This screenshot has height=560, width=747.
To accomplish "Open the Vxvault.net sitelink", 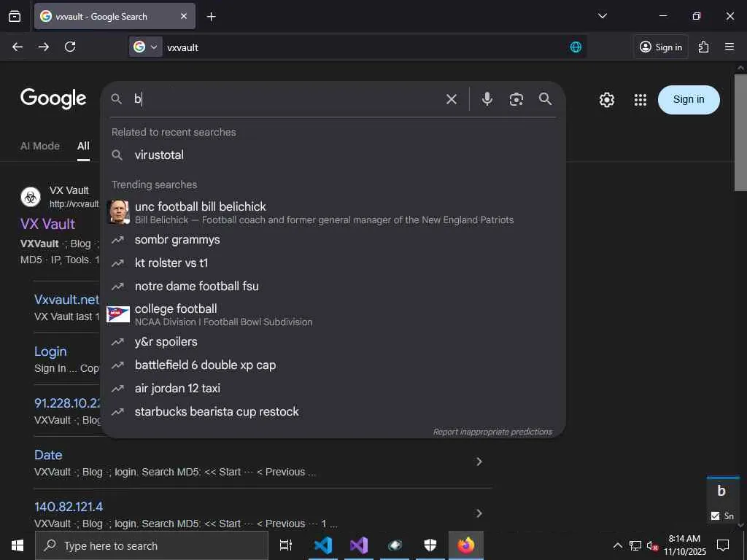I will 66,300.
